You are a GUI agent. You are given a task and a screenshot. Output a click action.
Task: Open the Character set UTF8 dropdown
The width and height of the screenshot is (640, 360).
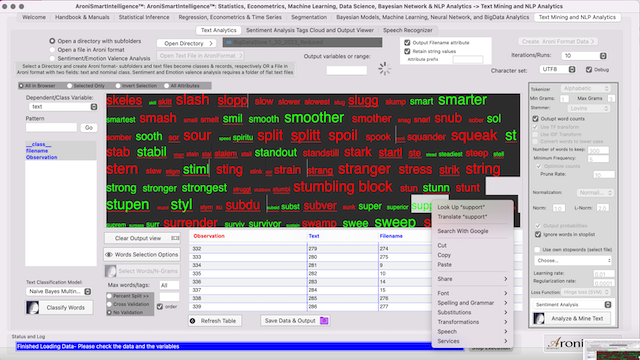pyautogui.click(x=558, y=69)
